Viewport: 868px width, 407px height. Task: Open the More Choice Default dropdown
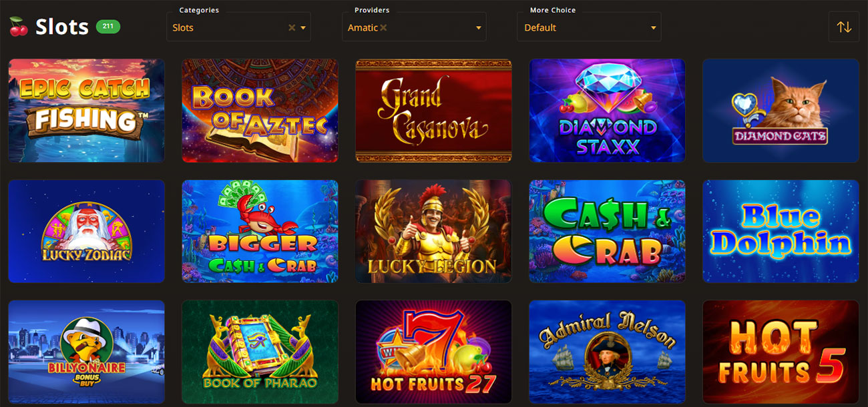589,27
